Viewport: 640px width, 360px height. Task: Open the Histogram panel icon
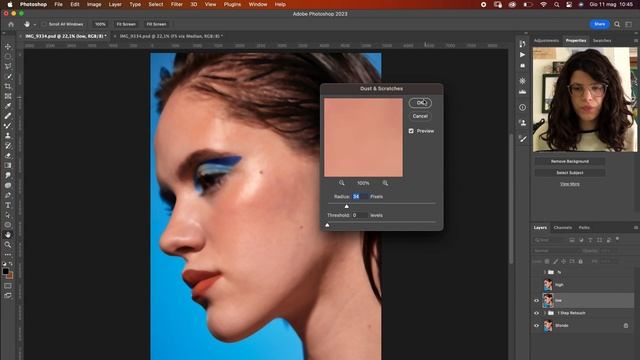pos(522,92)
